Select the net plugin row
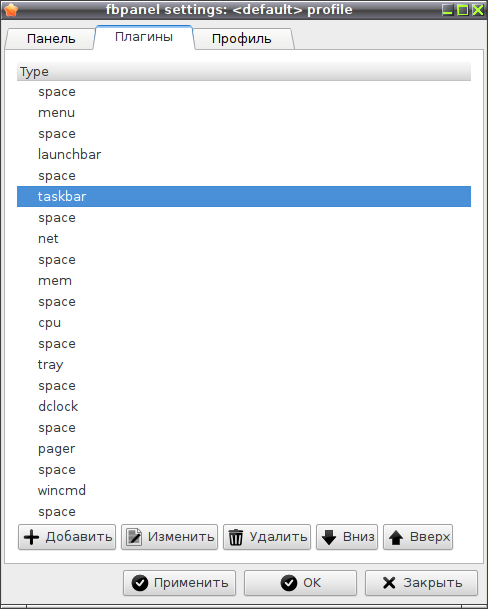The image size is (488, 609). [244, 238]
